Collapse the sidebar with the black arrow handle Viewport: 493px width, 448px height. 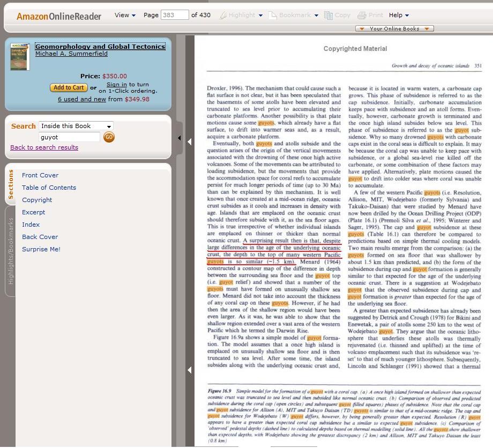point(179,138)
